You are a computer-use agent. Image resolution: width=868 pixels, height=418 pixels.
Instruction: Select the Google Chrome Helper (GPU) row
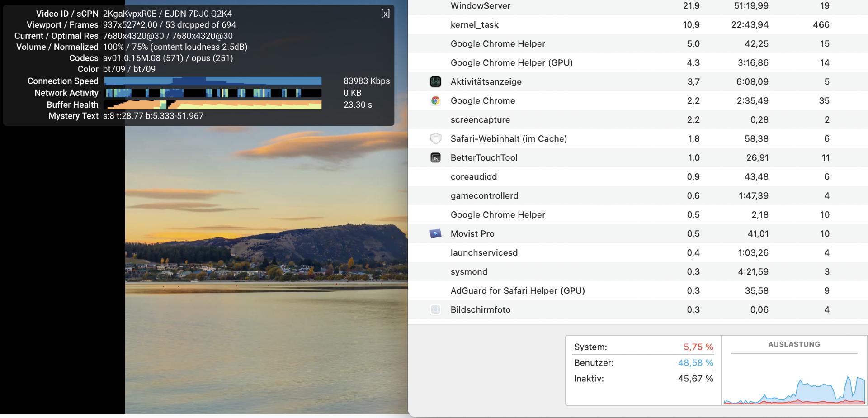tap(511, 63)
